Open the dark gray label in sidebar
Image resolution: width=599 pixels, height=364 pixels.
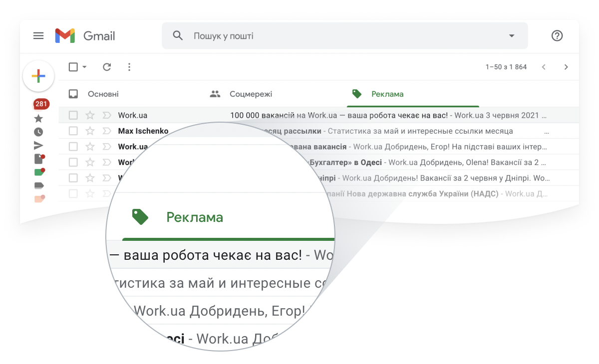tap(38, 185)
